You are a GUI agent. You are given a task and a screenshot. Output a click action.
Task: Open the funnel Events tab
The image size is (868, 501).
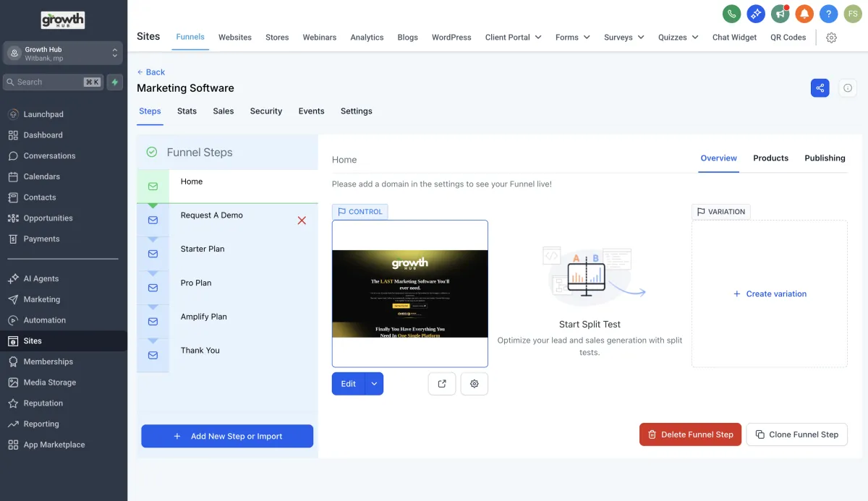tap(312, 111)
